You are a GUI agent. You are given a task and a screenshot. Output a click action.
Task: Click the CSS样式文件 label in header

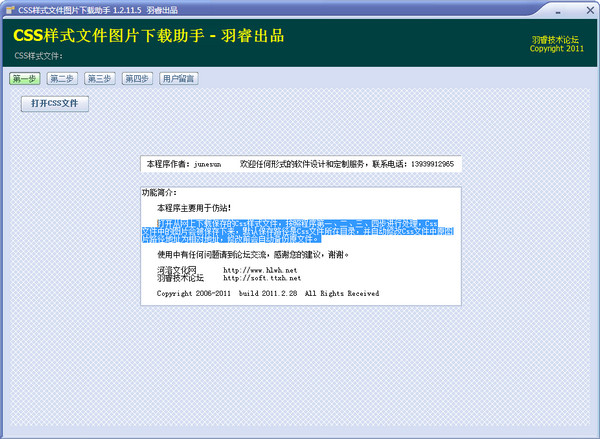[x=39, y=56]
